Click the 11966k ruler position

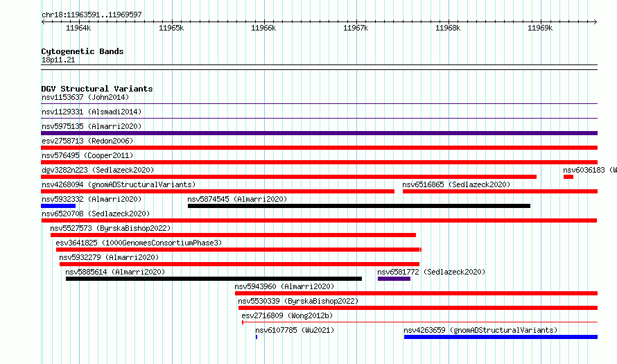263,28
